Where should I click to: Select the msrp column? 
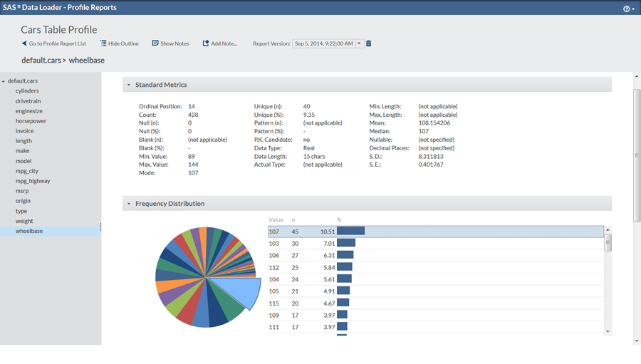[x=22, y=191]
